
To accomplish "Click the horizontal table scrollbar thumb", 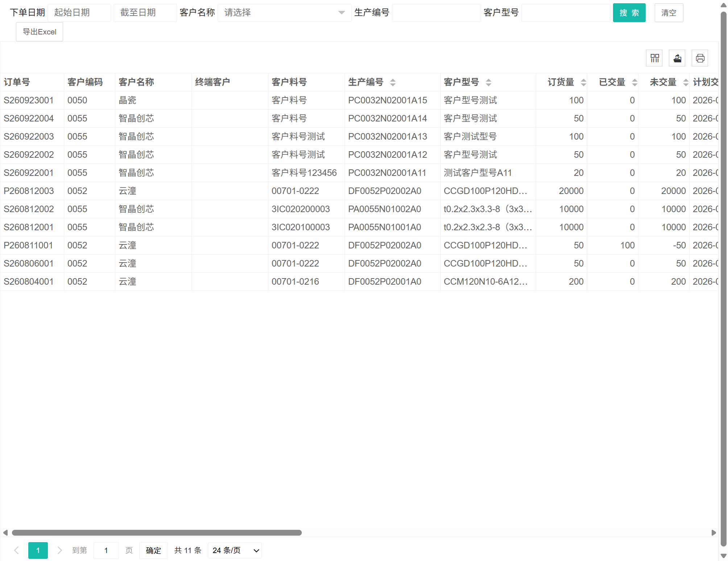I will tap(157, 533).
